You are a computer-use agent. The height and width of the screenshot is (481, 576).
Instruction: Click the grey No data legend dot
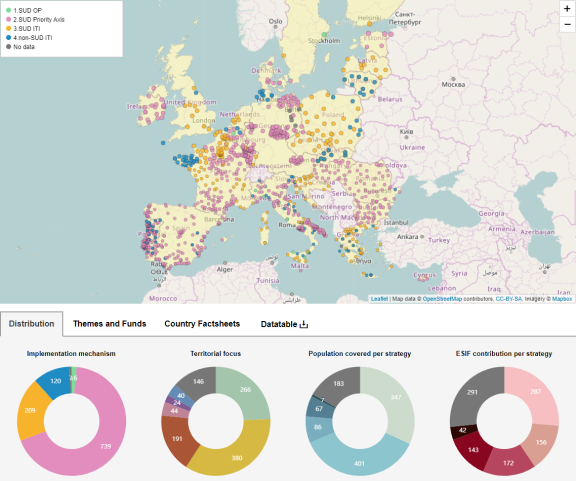[x=8, y=47]
